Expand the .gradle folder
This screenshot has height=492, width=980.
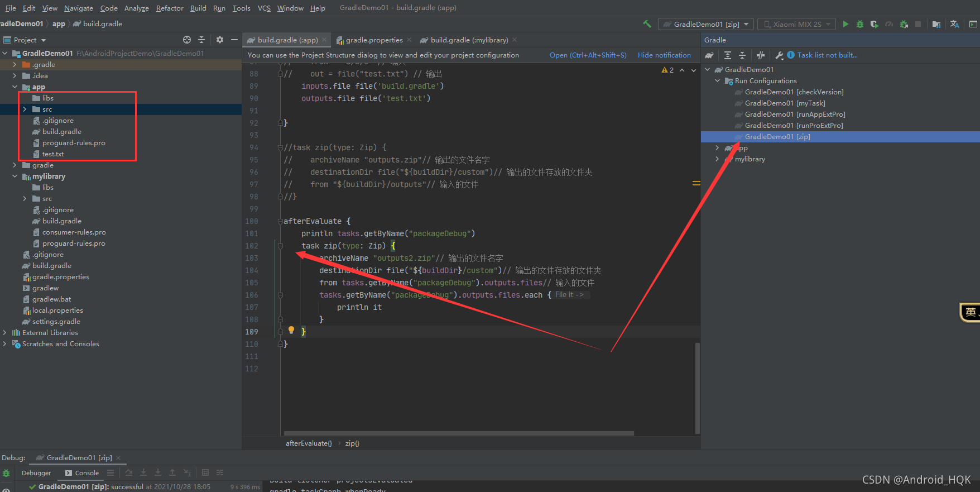15,64
